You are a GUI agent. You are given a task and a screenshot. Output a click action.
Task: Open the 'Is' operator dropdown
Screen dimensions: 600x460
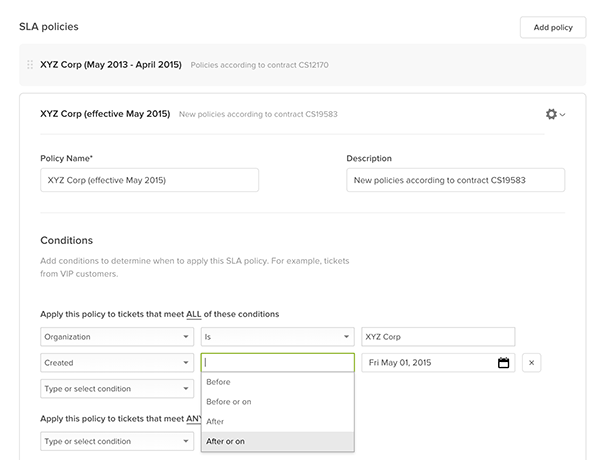tap(277, 337)
